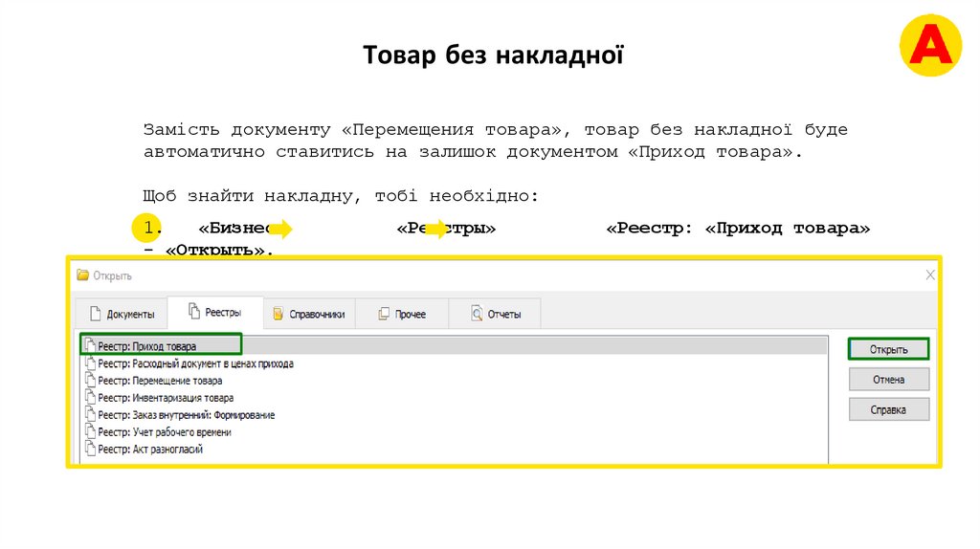Open the Отчеты tab
Image resolution: width=980 pixels, height=549 pixels.
tap(495, 314)
